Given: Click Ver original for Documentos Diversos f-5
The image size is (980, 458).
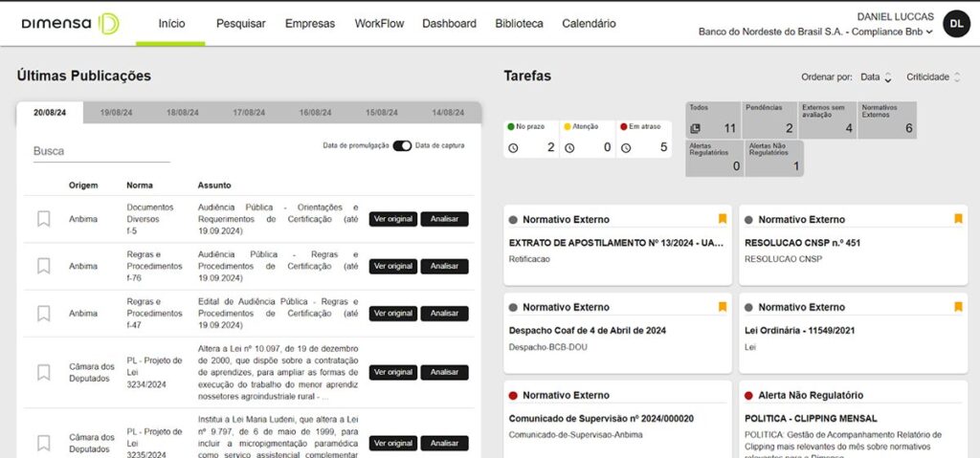Looking at the screenshot, I should pos(392,219).
